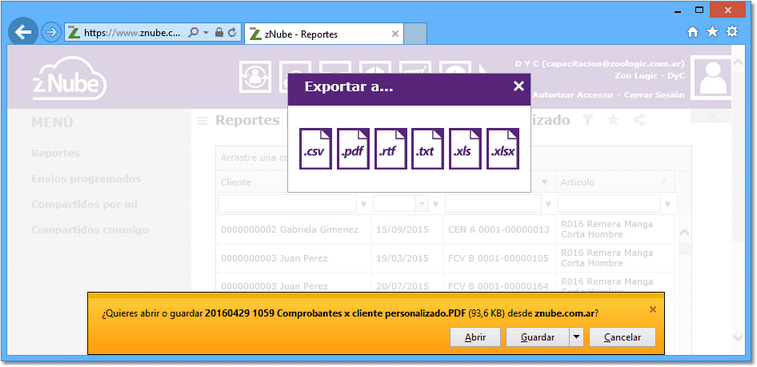The height and width of the screenshot is (367, 757).
Task: Open Envíos programados menu item
Action: 86,179
